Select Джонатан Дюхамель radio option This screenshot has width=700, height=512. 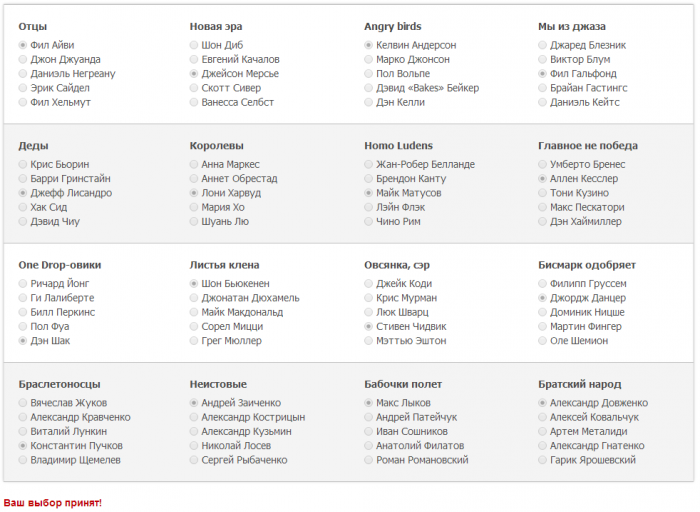[194, 298]
